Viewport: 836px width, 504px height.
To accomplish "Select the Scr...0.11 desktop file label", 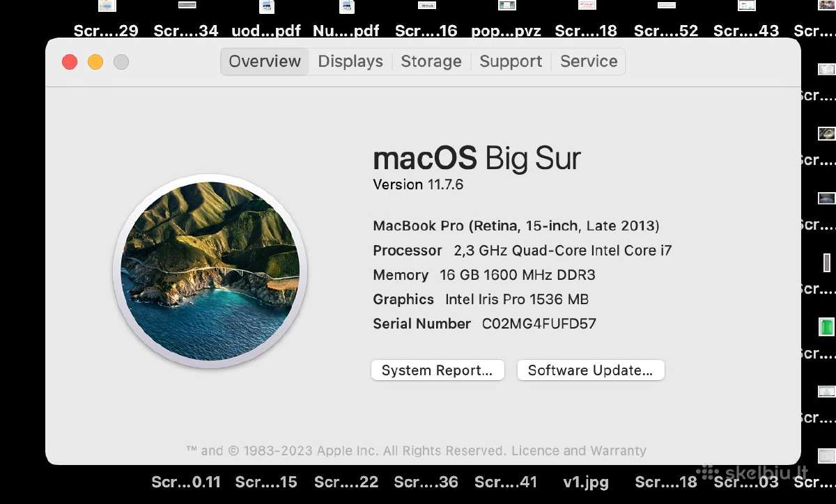I will click(186, 482).
